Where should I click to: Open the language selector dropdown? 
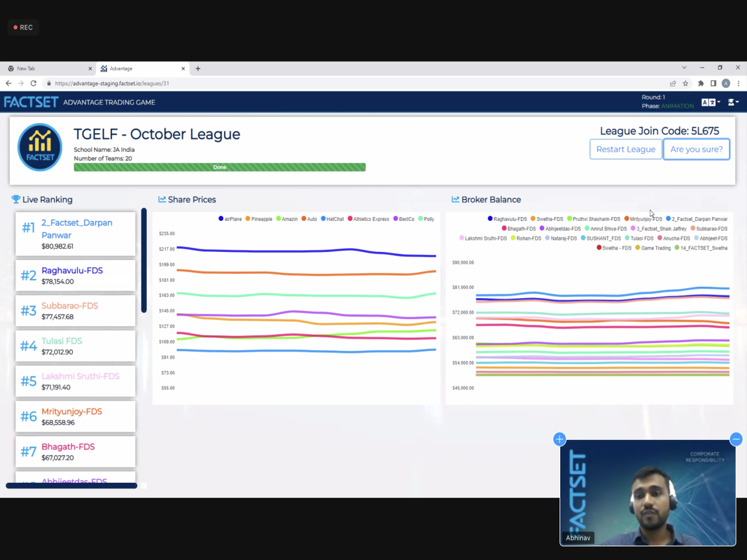click(711, 102)
